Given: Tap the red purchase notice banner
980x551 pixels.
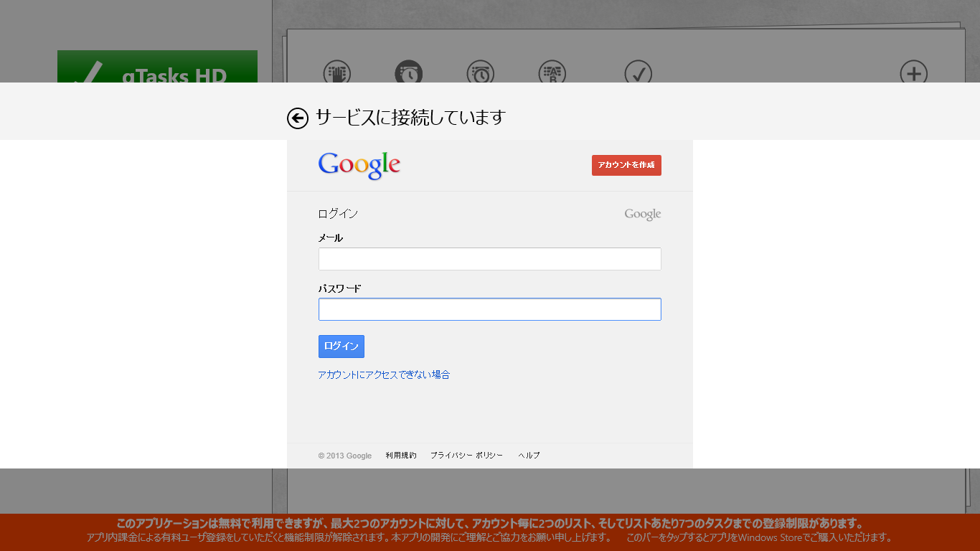Looking at the screenshot, I should (490, 531).
